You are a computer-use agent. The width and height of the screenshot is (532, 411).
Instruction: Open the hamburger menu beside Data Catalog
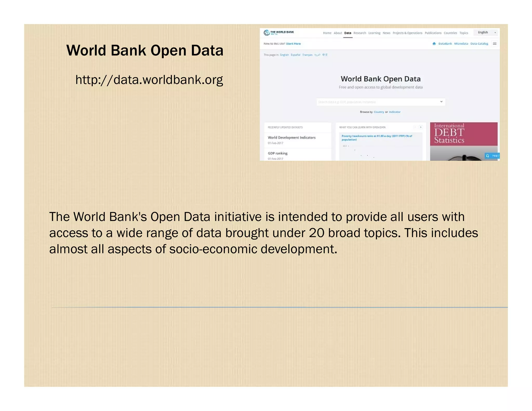495,44
